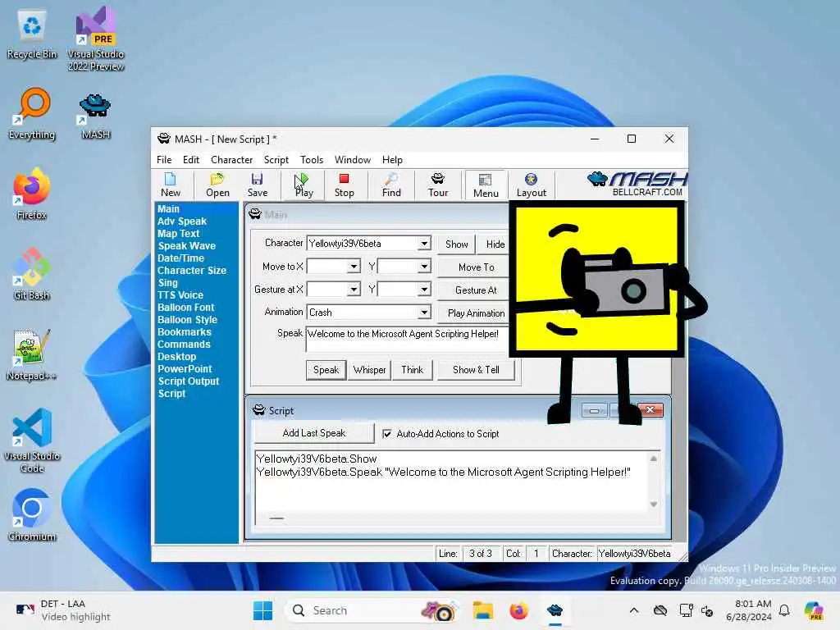Click the taskbar Search box
Screen dimensions: 840x630
point(373,610)
